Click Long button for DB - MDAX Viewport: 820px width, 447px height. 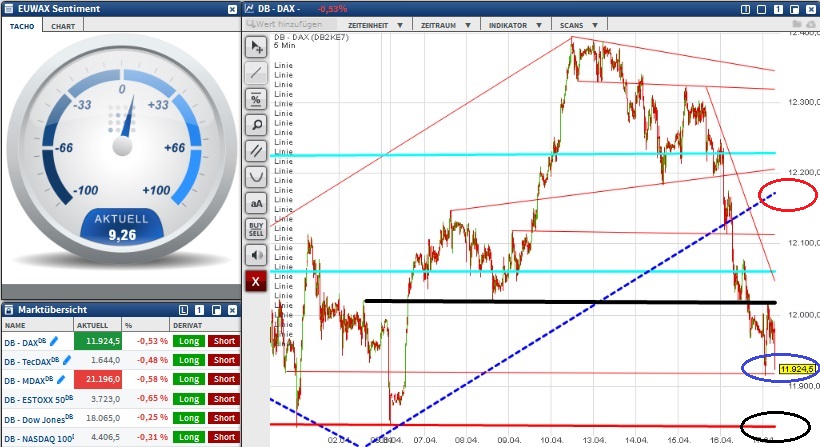[x=189, y=380]
